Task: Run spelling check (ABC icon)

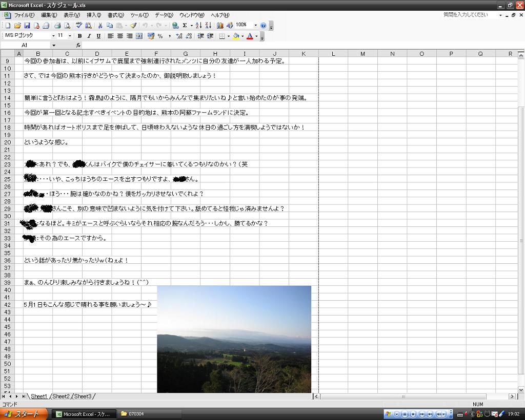Action: (x=78, y=26)
